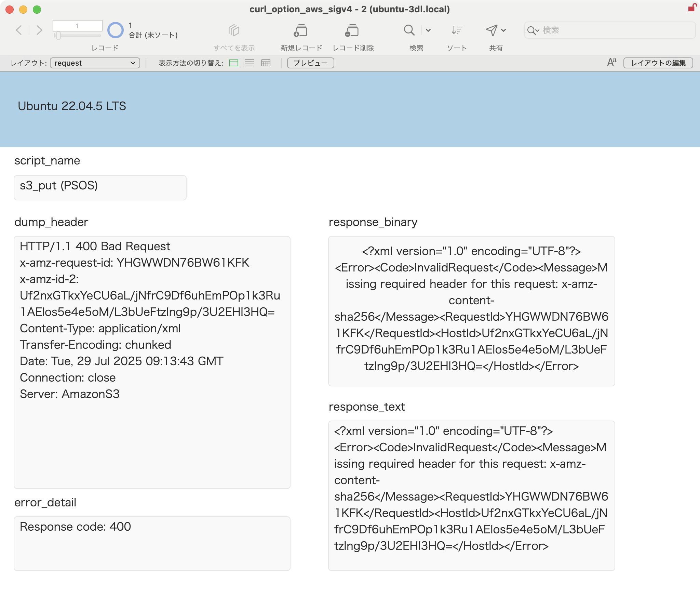Viewport: 700px width, 597px height.
Task: Click the error_detail field label
Action: (x=45, y=503)
